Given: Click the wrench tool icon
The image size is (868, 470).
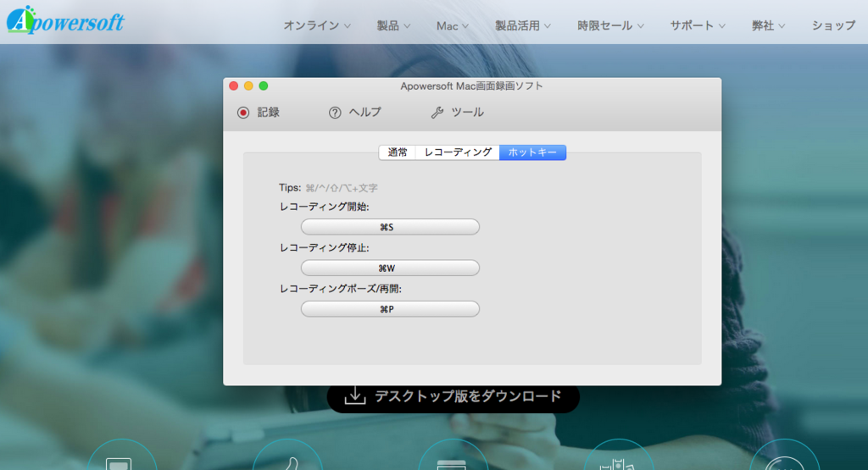Looking at the screenshot, I should [437, 113].
